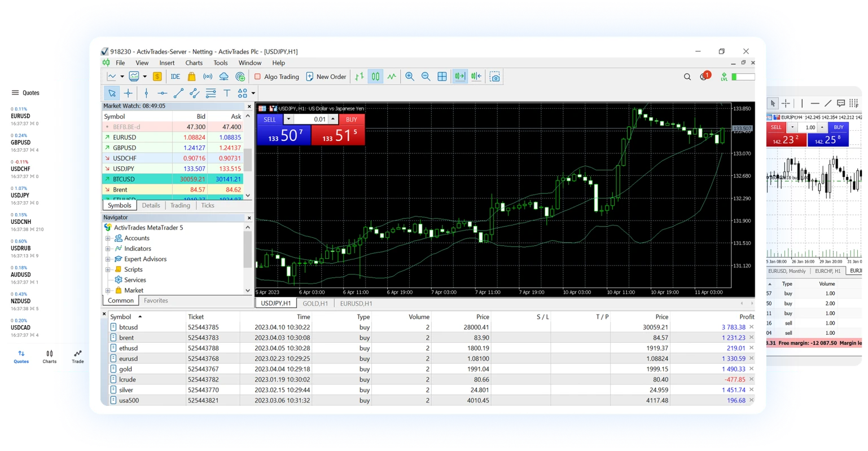Click the zoom out magnifier icon
This screenshot has height=451, width=868.
[x=426, y=77]
